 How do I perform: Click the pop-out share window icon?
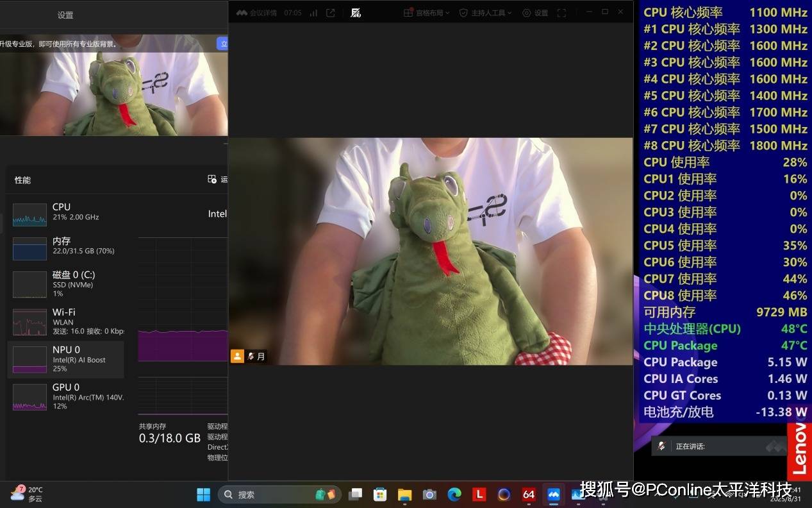(x=331, y=13)
